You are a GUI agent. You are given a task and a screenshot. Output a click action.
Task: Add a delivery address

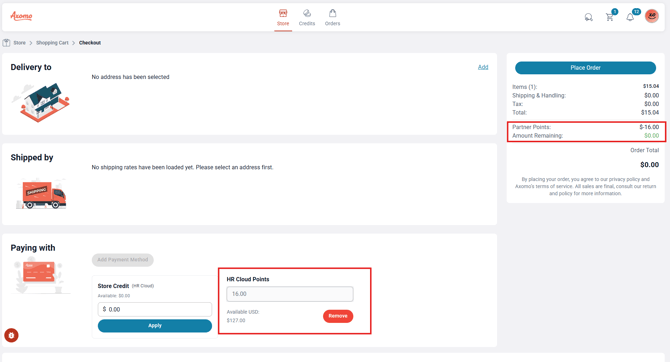(483, 67)
